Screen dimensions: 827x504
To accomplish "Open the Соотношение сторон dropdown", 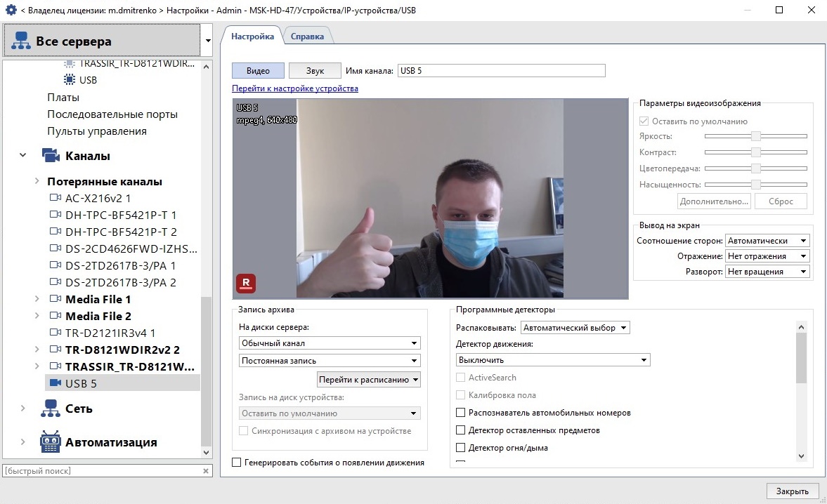I will [x=767, y=241].
